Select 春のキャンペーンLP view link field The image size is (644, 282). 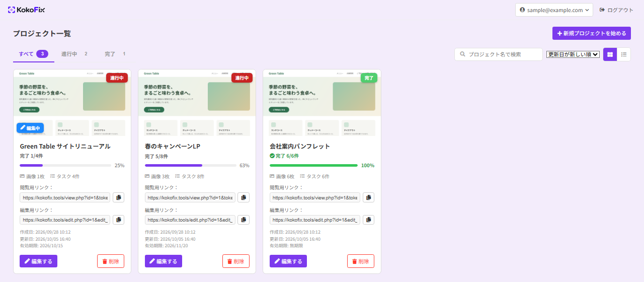tap(190, 197)
